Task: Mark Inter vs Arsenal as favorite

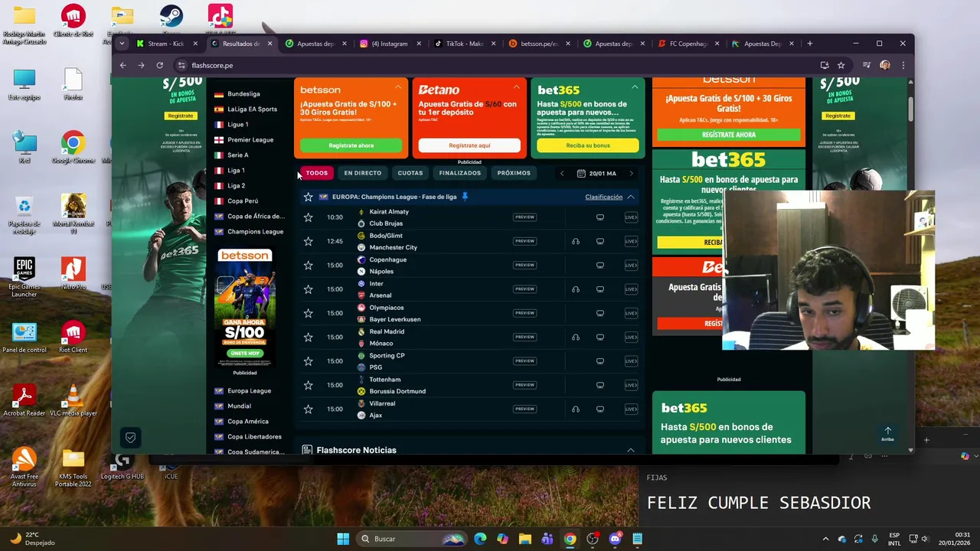Action: (x=308, y=289)
